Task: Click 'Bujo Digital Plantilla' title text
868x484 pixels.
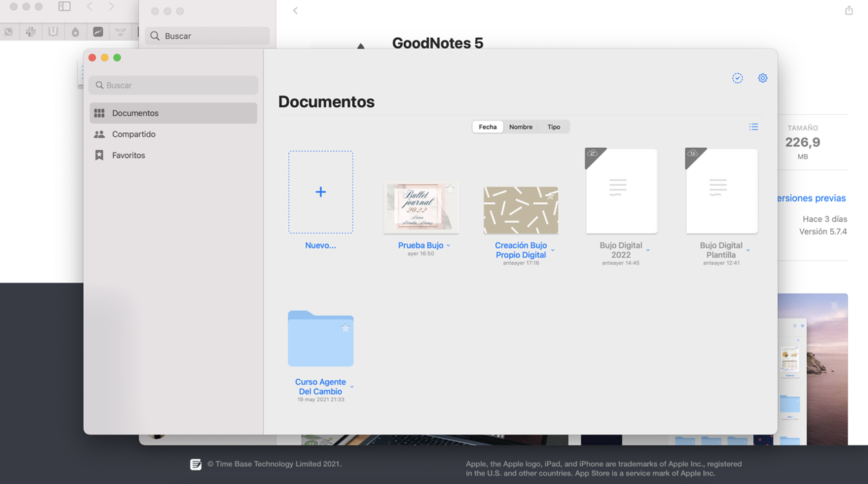Action: [x=721, y=250]
